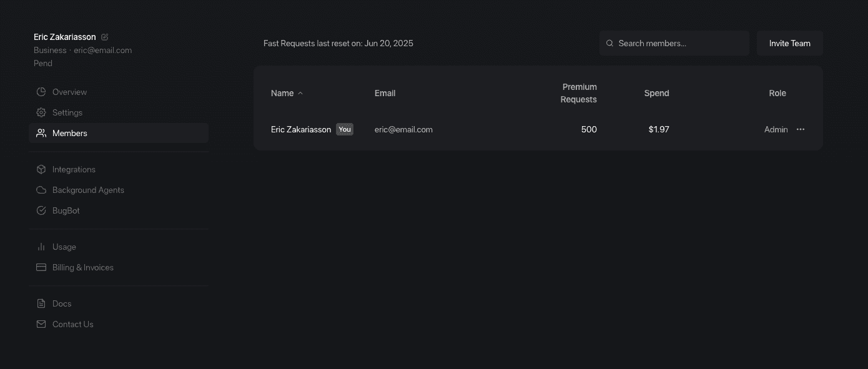This screenshot has height=369, width=868.
Task: Toggle the Name column sort arrow
Action: pos(300,92)
